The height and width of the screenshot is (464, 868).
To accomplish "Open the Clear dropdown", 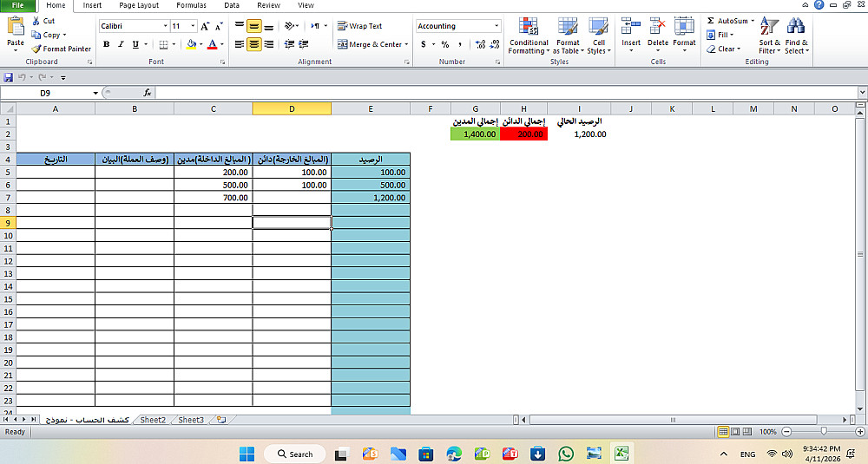I will pos(724,49).
